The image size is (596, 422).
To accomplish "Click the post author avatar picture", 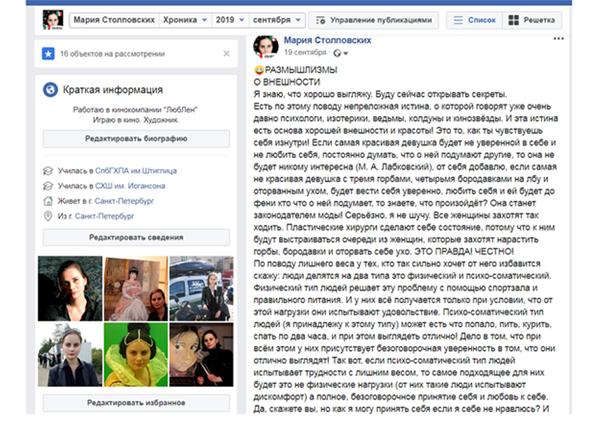I will (x=266, y=46).
